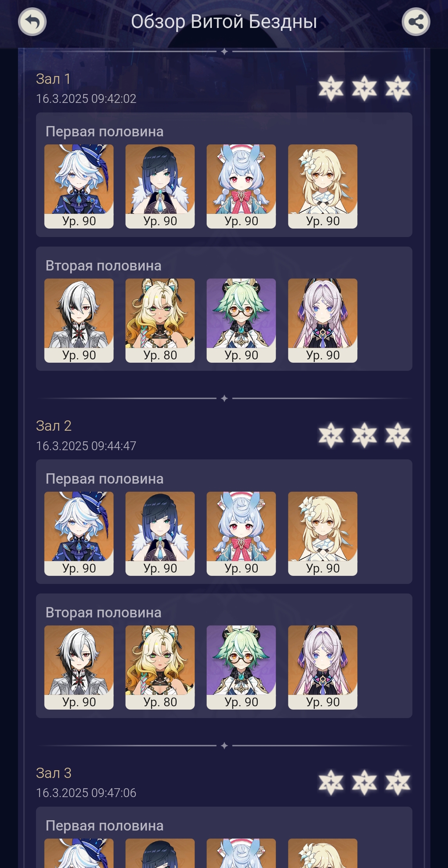Image resolution: width=448 pixels, height=868 pixels.
Task: Tap the share icon
Action: [x=416, y=22]
